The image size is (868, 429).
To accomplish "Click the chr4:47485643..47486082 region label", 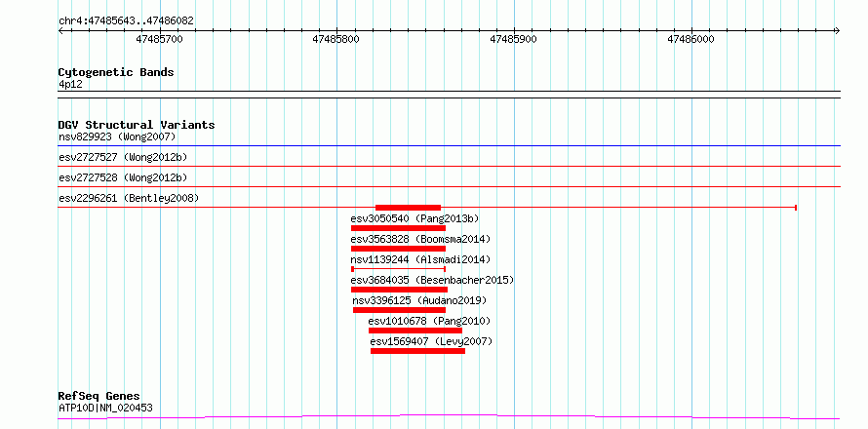I will [126, 21].
